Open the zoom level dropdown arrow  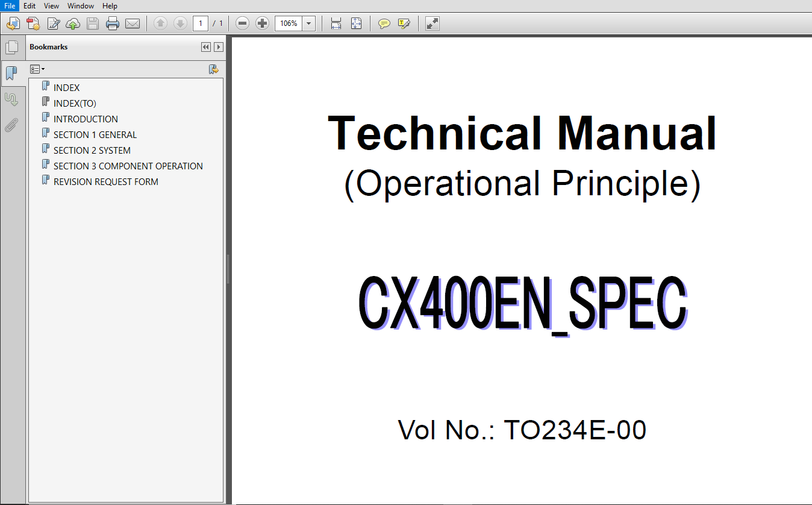309,24
